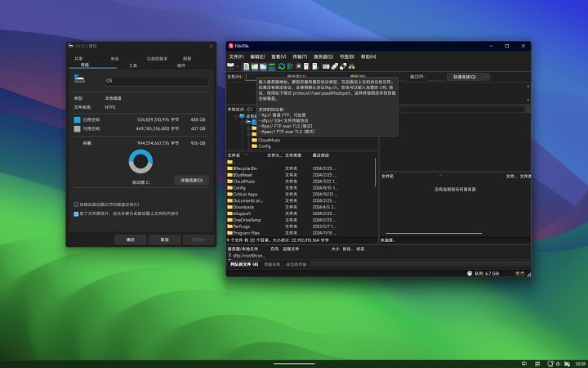The width and height of the screenshot is (588, 368).
Task: Click the blue used space color swatch
Action: click(x=77, y=119)
